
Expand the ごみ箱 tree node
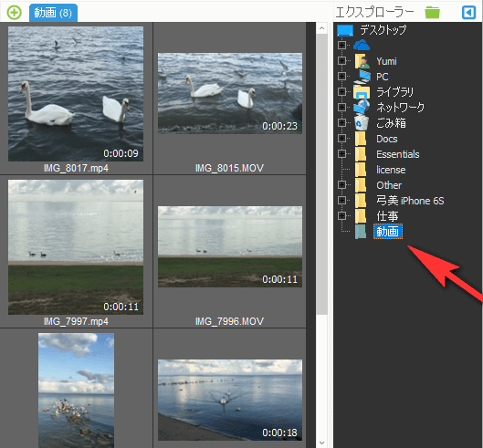[341, 123]
